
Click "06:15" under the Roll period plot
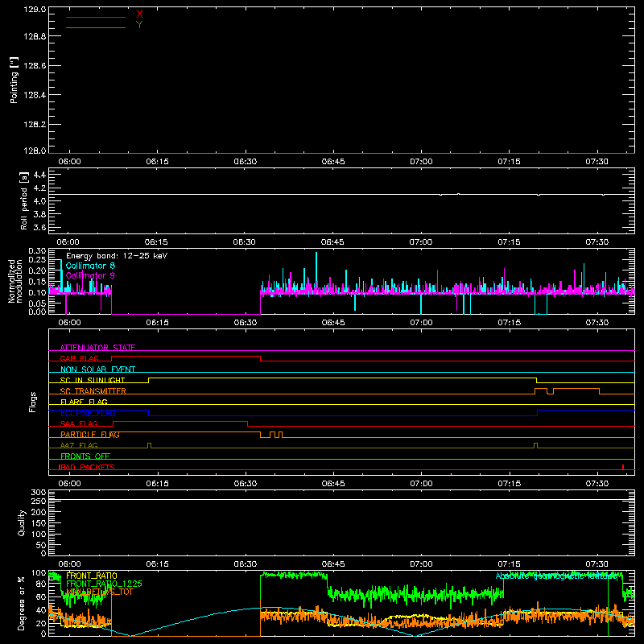click(156, 242)
